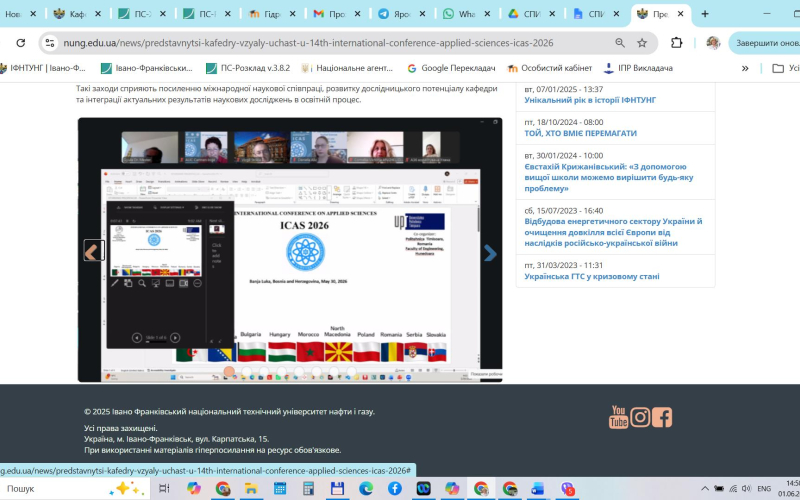
Task: Open the ІФНТУНГ bookmark
Action: [43, 68]
